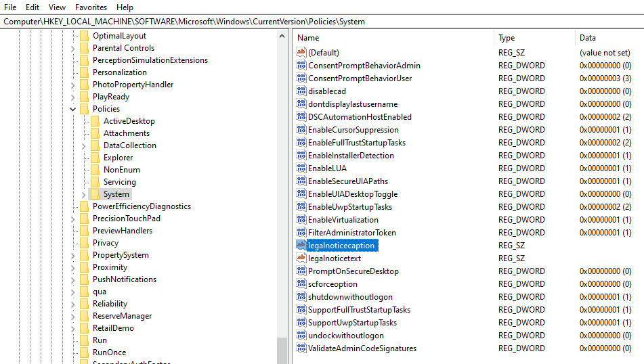Expand the PhotoPropertyHandler node

pyautogui.click(x=72, y=85)
